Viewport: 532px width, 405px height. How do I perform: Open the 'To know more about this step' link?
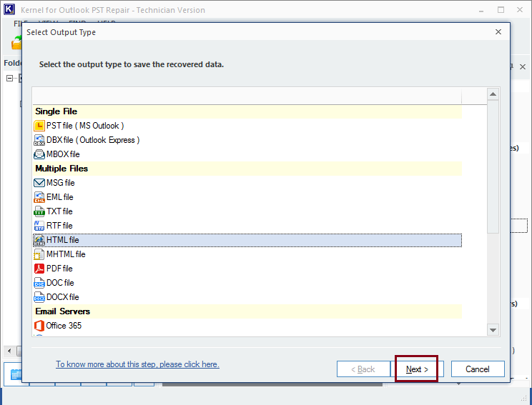(137, 365)
